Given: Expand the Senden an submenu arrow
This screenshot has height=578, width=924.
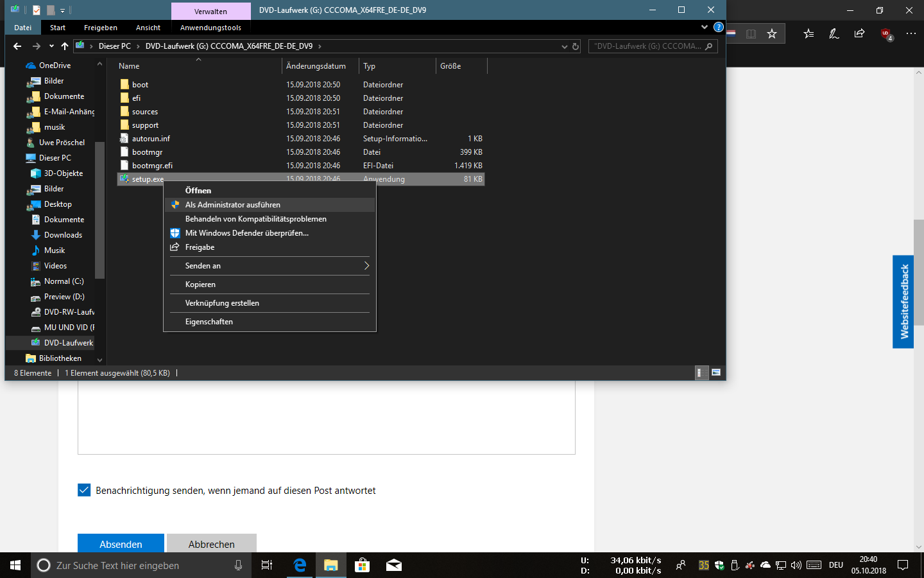Looking at the screenshot, I should coord(366,266).
